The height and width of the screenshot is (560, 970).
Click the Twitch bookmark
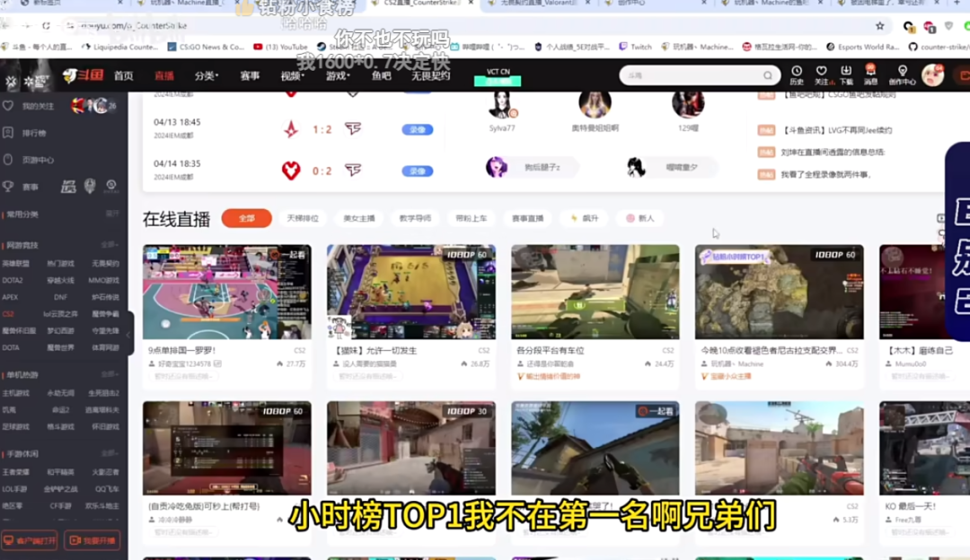coord(635,47)
